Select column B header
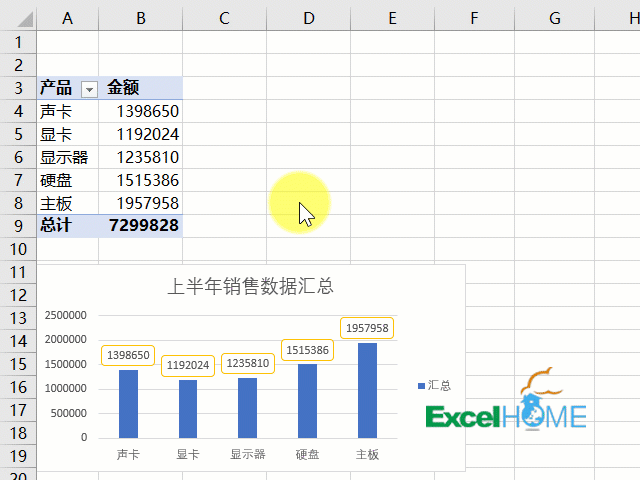Image resolution: width=640 pixels, height=480 pixels. point(140,18)
